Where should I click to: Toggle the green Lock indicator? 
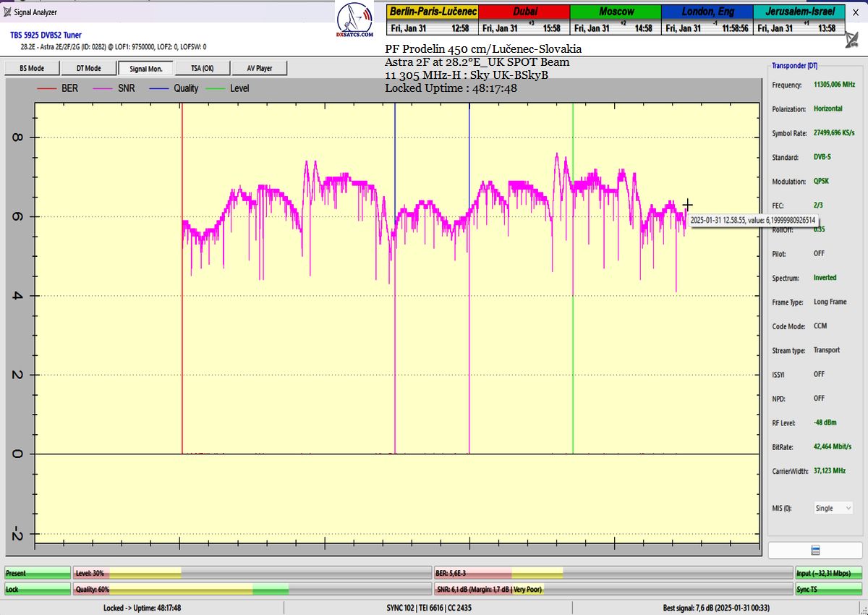[x=38, y=590]
